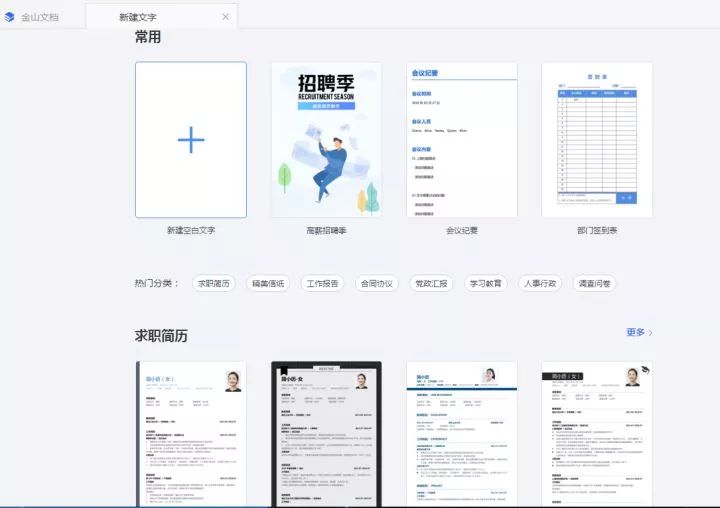The width and height of the screenshot is (720, 508).
Task: Open the resume template with blue header line
Action: (x=462, y=434)
